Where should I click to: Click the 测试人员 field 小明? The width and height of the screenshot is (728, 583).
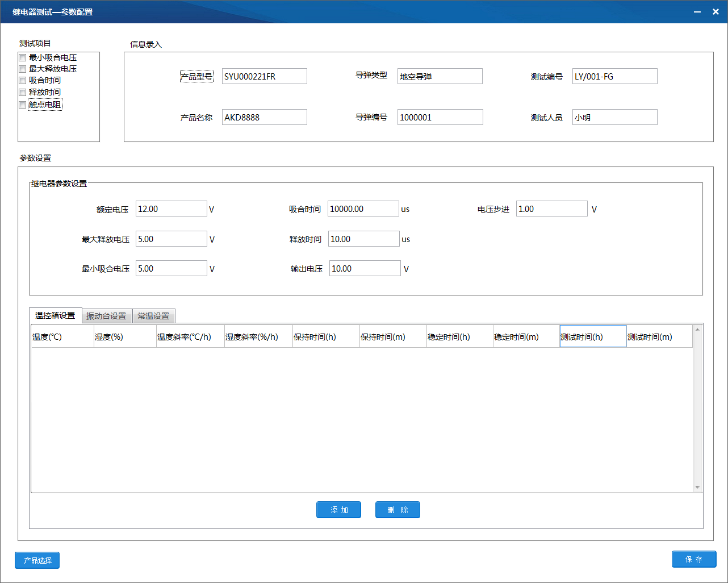point(615,117)
